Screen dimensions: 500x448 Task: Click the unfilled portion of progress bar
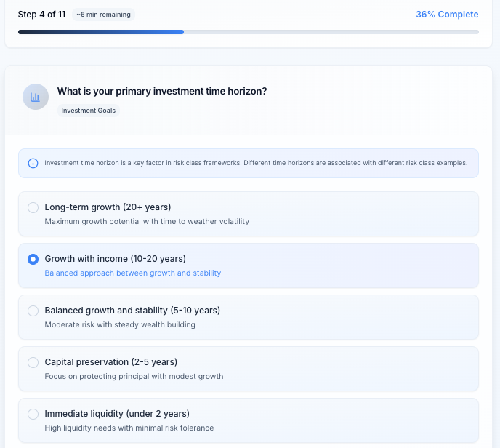(331, 32)
